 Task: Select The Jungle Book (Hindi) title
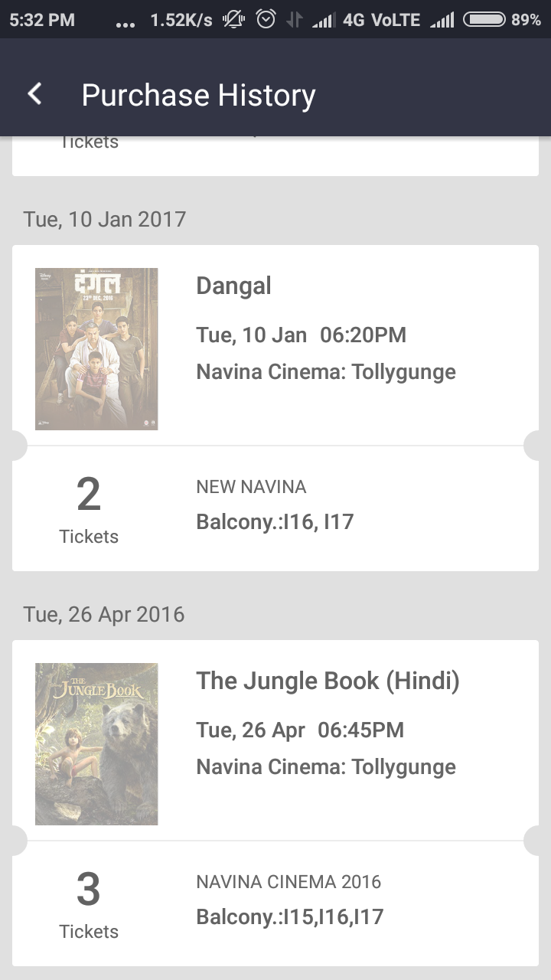[x=328, y=681]
